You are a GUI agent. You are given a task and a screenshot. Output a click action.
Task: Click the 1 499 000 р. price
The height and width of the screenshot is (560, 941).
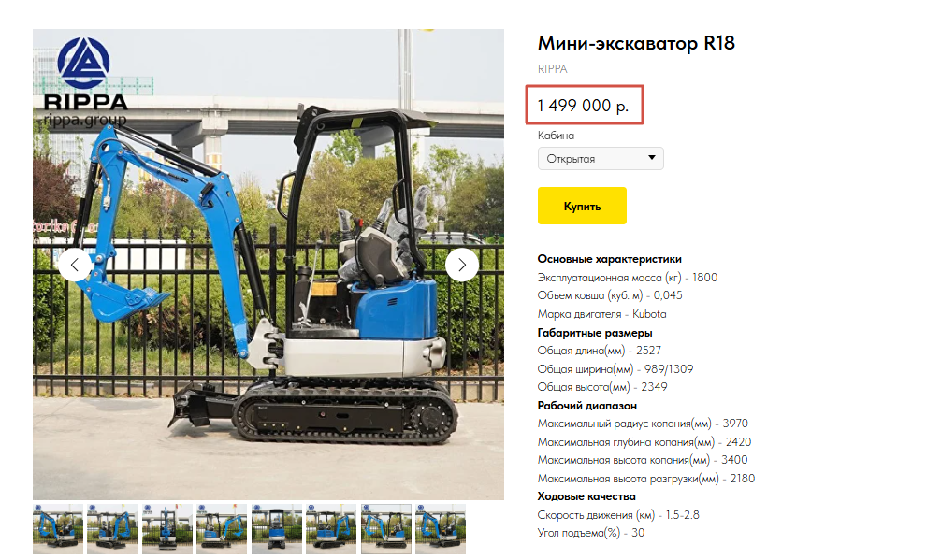click(583, 106)
